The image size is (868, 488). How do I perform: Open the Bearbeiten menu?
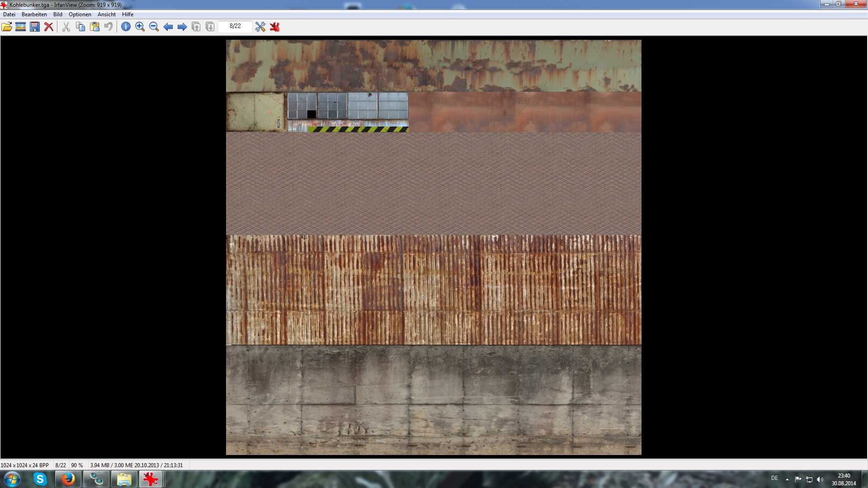[x=34, y=14]
